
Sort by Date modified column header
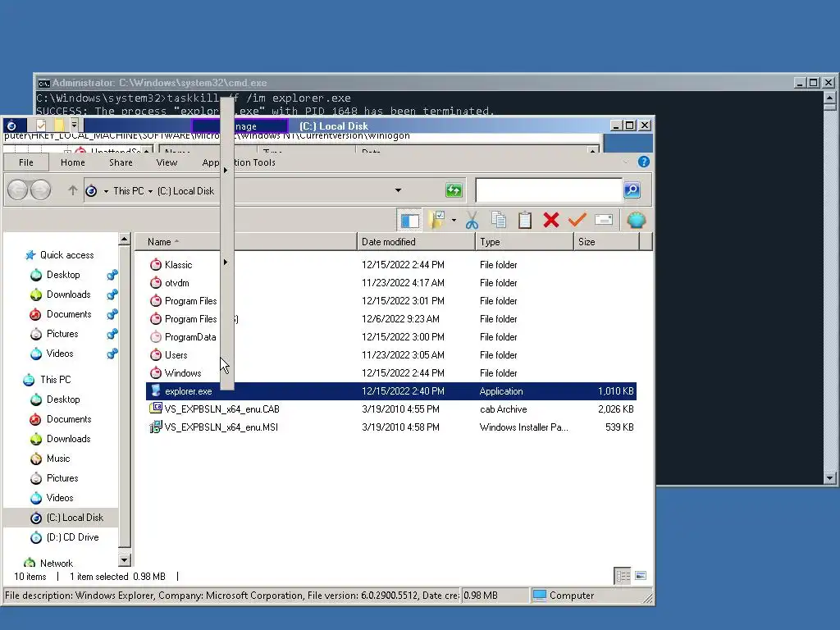416,242
